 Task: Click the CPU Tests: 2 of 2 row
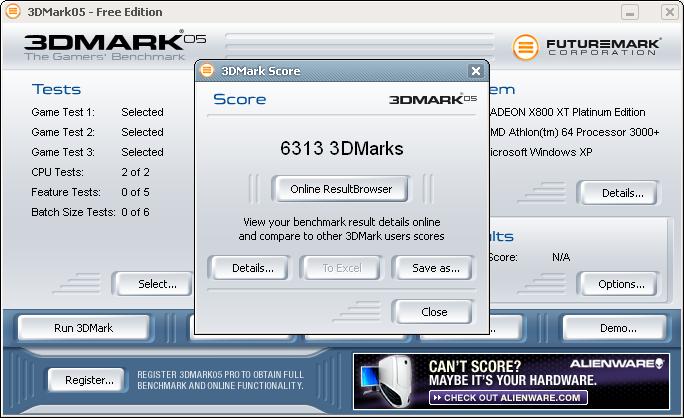coord(90,172)
